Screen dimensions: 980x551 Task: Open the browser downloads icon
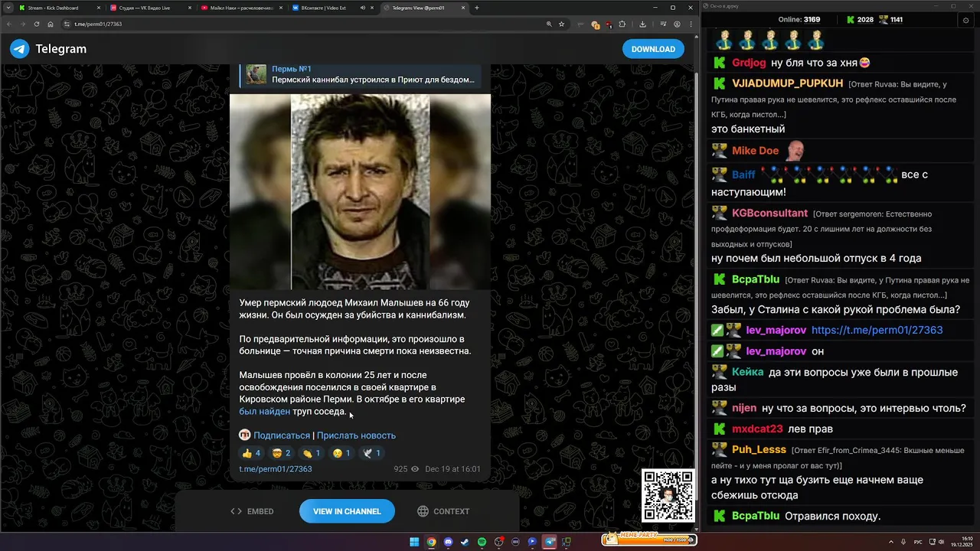642,24
